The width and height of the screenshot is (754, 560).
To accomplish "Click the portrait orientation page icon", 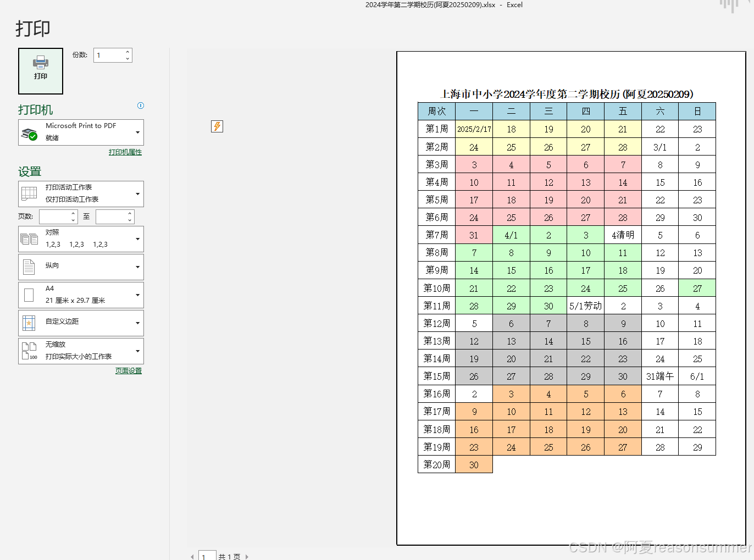I will coord(29,267).
